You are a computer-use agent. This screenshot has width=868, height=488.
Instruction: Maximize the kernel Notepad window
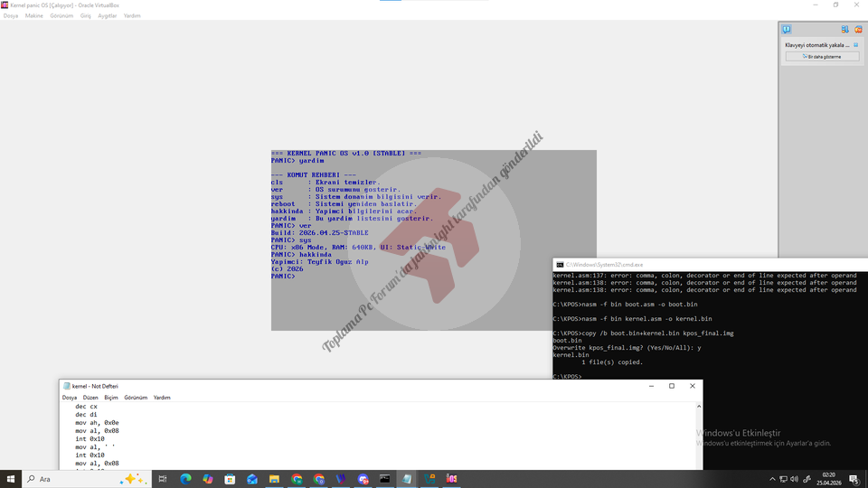pyautogui.click(x=671, y=386)
